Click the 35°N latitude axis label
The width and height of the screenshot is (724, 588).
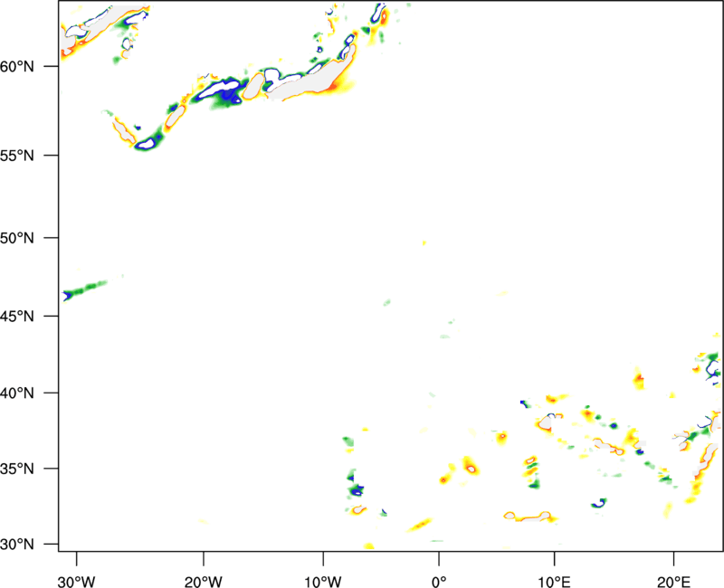pyautogui.click(x=17, y=469)
